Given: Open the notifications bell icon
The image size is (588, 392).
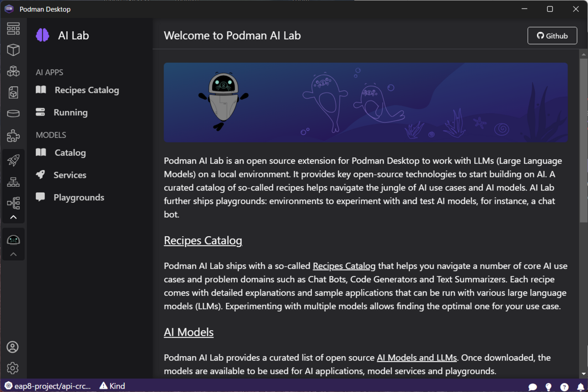Looking at the screenshot, I should (580, 387).
